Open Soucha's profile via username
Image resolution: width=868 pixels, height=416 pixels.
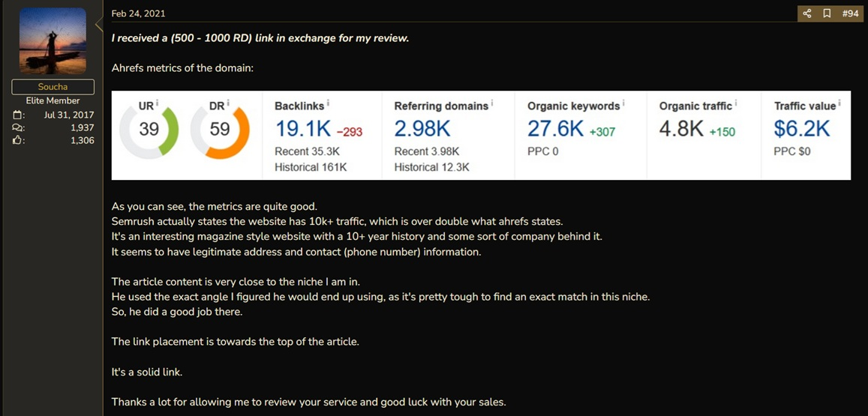coord(52,87)
